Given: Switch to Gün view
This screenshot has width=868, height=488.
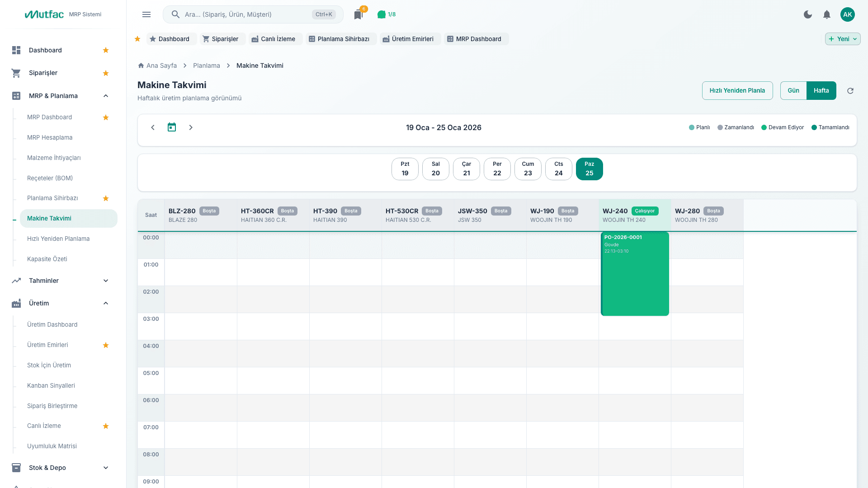Looking at the screenshot, I should (793, 90).
